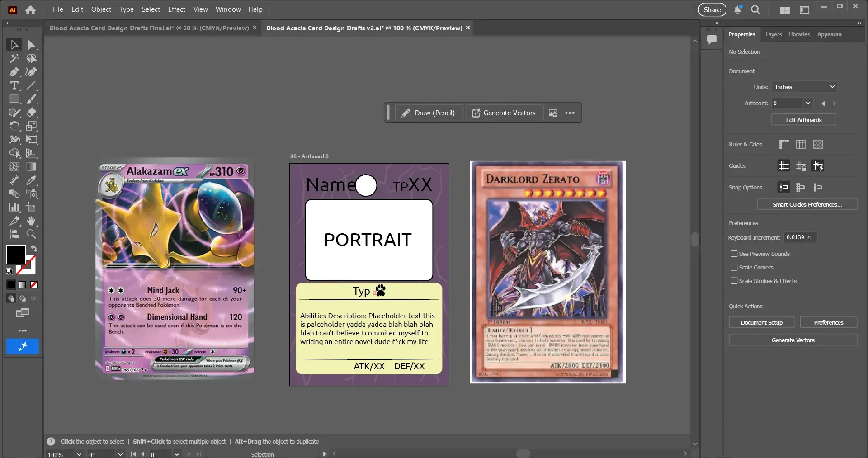Select the Line Segment tool

click(x=31, y=85)
